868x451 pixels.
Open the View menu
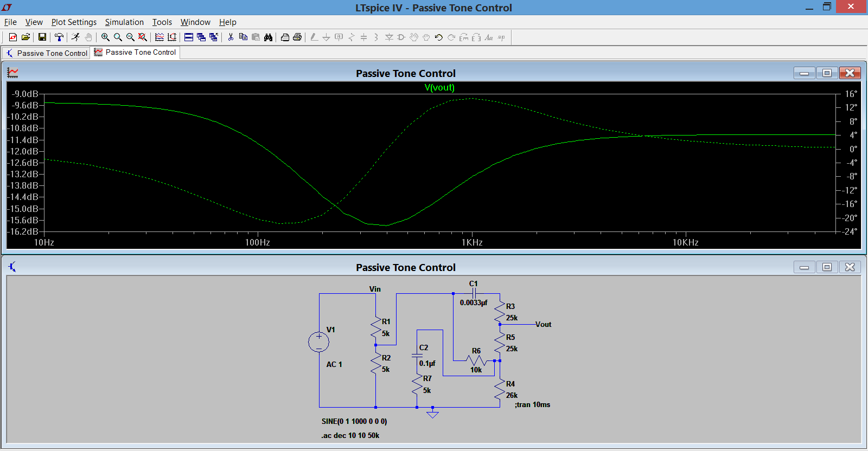pyautogui.click(x=34, y=22)
